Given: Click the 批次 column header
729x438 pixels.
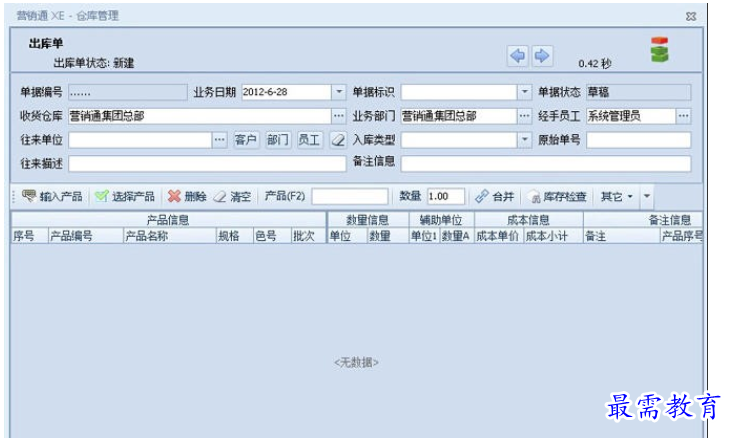Looking at the screenshot, I should [308, 236].
